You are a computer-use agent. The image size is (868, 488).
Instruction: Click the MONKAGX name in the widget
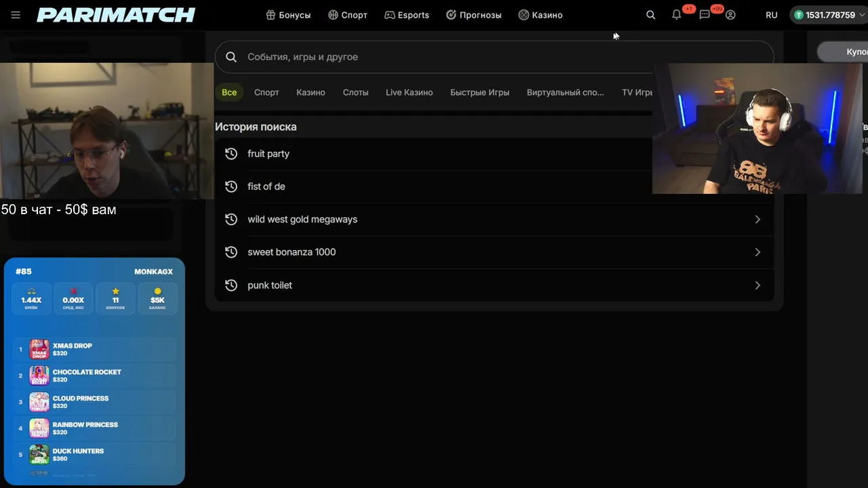pyautogui.click(x=154, y=272)
